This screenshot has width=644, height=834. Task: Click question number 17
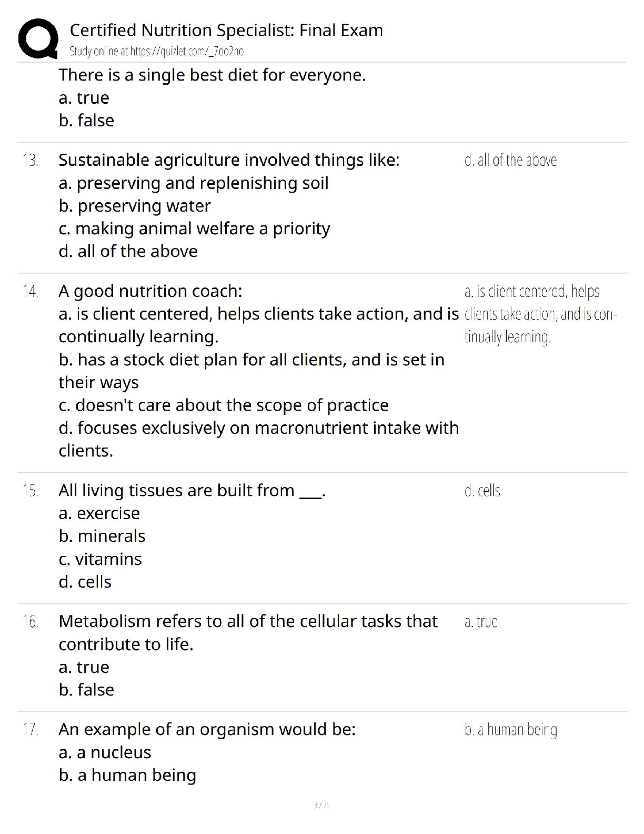tap(31, 730)
